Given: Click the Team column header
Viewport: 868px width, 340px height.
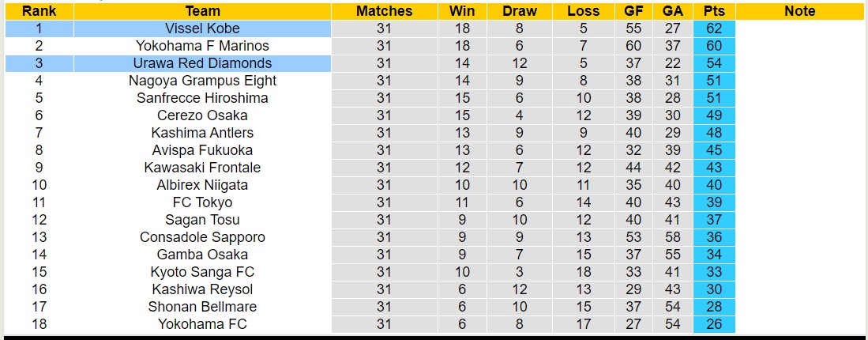Looking at the screenshot, I should (203, 11).
